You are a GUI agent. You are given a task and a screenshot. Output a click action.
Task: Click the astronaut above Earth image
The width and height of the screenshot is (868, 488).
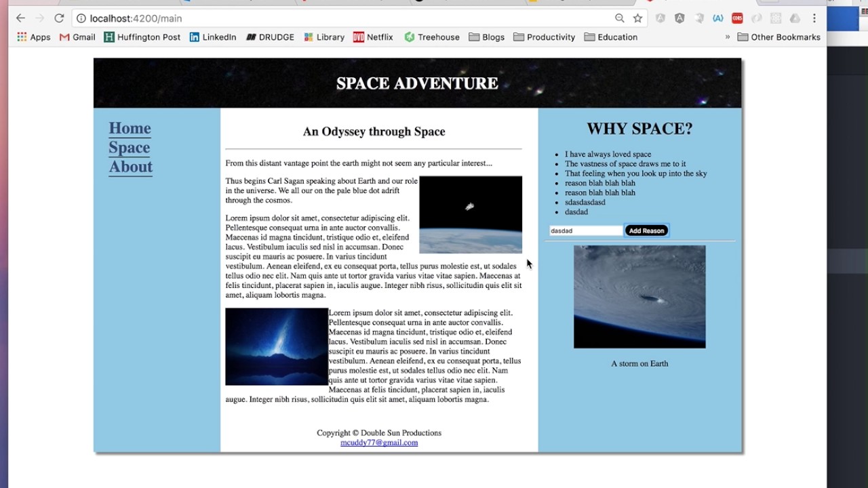tap(471, 215)
